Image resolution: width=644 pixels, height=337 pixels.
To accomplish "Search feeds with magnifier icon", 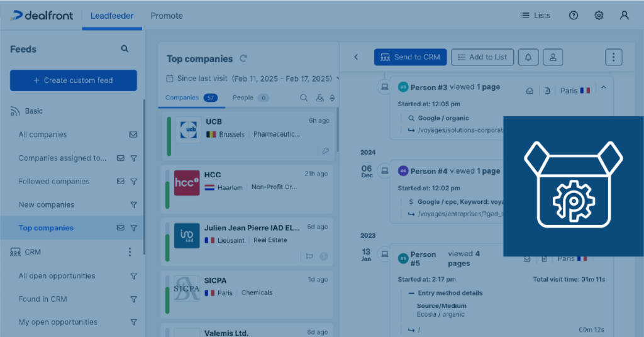I will pyautogui.click(x=125, y=49).
